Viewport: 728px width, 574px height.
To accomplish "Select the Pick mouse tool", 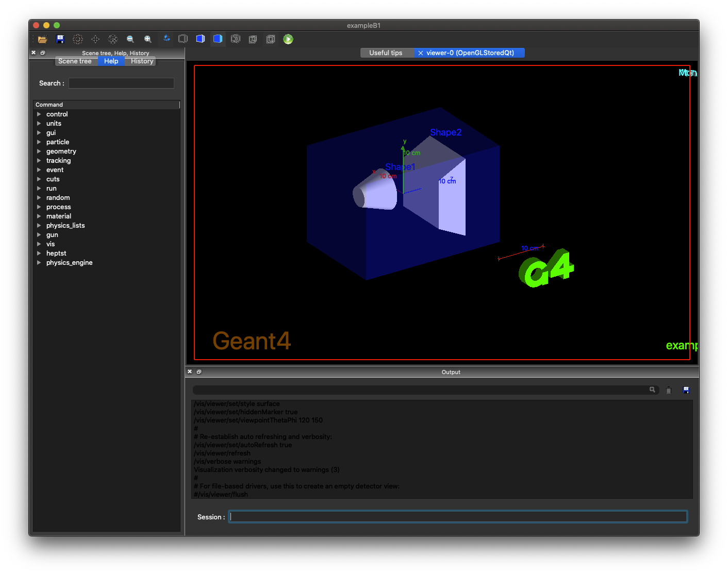I will point(113,39).
